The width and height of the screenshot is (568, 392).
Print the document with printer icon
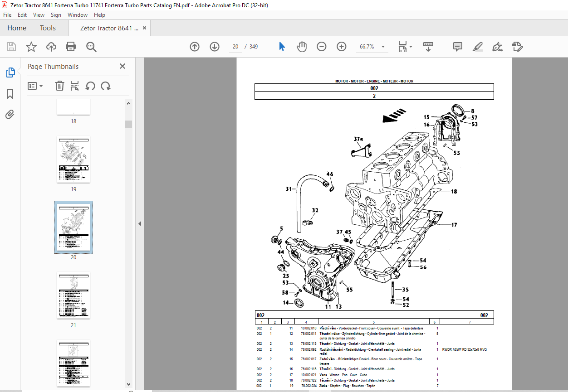point(71,47)
